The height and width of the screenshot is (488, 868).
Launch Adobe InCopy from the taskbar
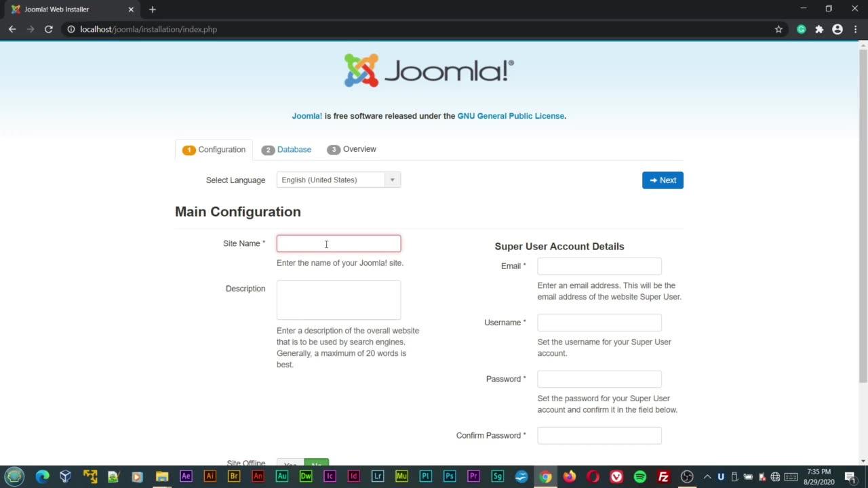coord(330,476)
